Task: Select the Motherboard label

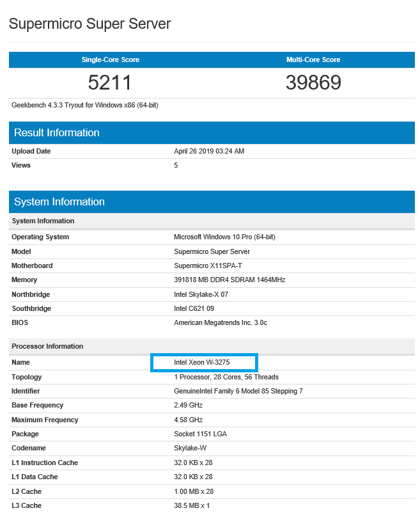Action: (x=32, y=265)
